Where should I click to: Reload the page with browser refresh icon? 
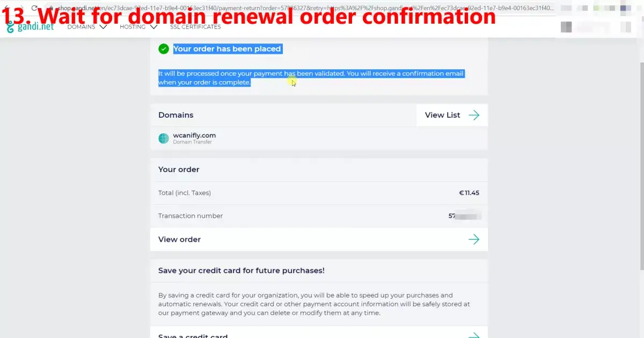pyautogui.click(x=35, y=8)
